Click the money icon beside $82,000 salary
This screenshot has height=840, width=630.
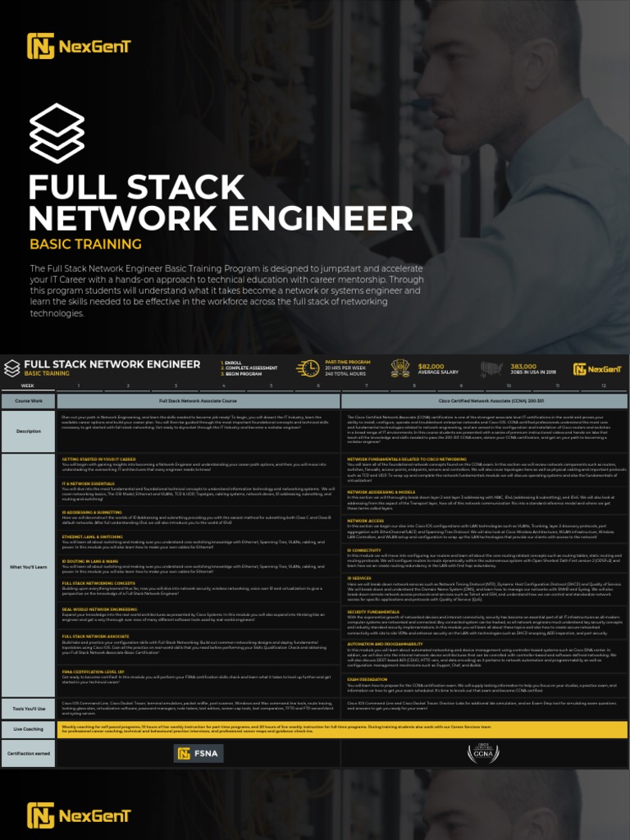400,368
